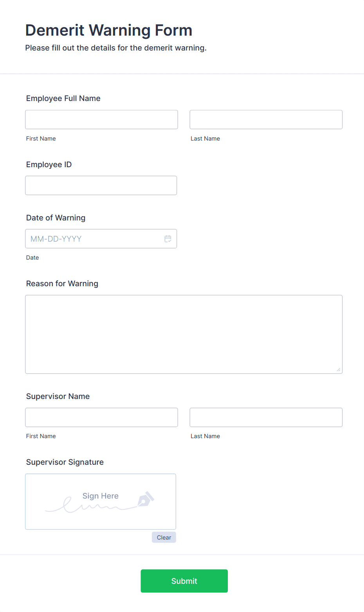Open the calendar picker icon

[x=168, y=238]
